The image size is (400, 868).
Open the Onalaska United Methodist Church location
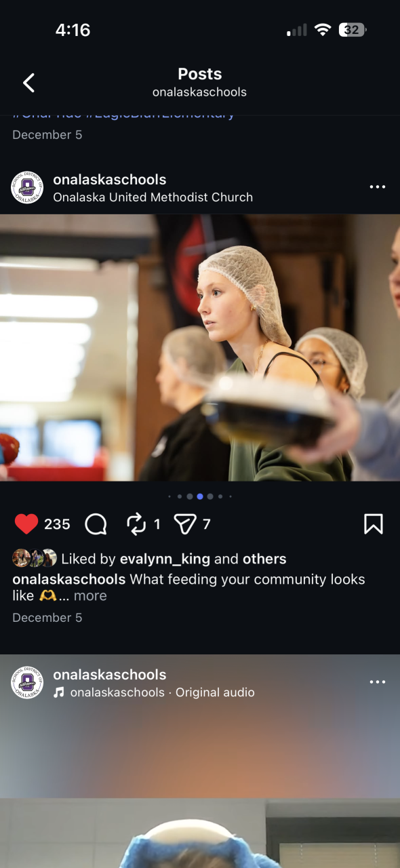[153, 197]
